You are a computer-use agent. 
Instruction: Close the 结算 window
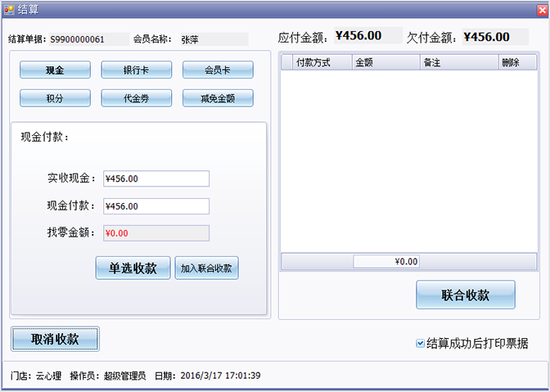click(x=543, y=10)
